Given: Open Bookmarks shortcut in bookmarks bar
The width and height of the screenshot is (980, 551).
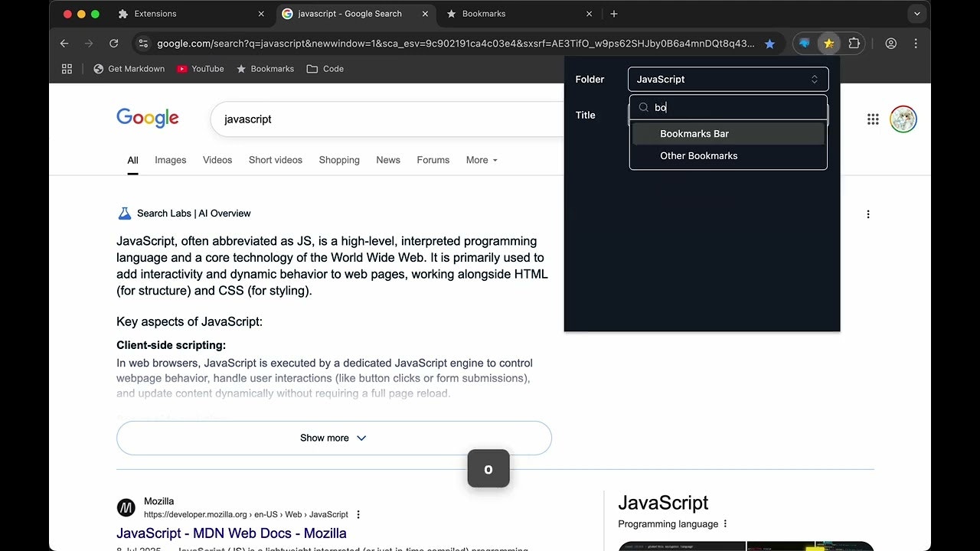Looking at the screenshot, I should click(x=265, y=69).
